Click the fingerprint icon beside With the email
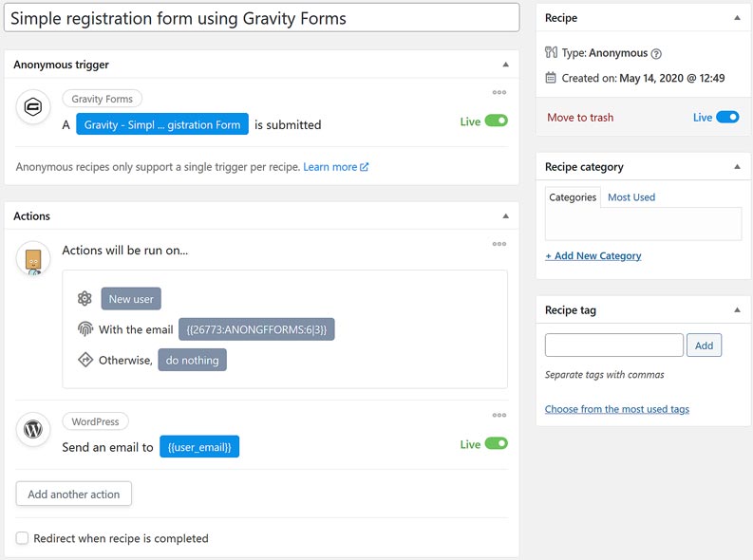 (x=85, y=329)
